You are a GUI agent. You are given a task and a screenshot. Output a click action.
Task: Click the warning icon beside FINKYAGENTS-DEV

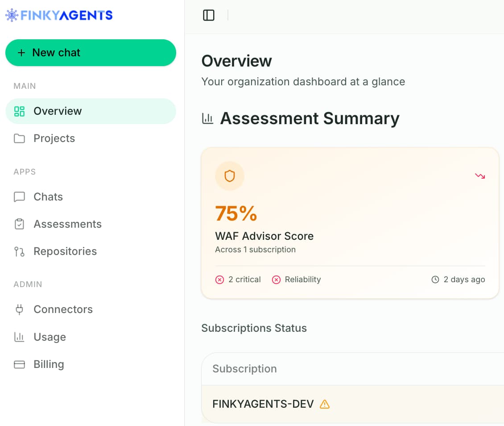tap(325, 404)
